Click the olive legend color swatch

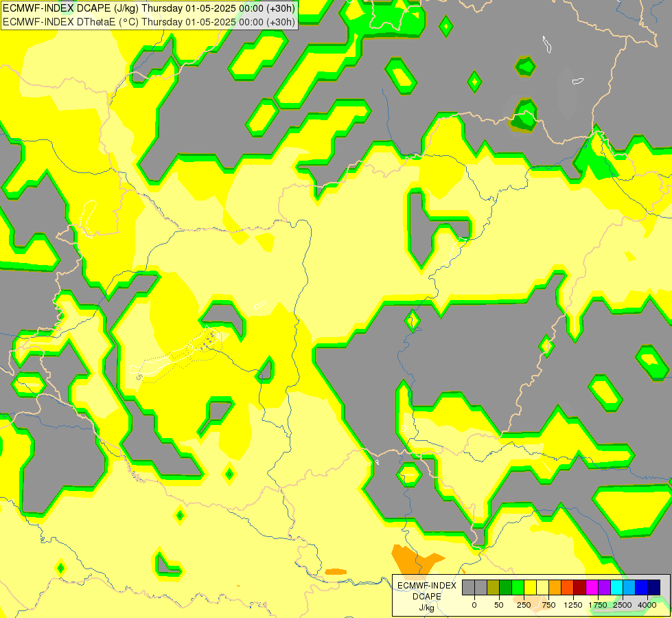pyautogui.click(x=494, y=587)
